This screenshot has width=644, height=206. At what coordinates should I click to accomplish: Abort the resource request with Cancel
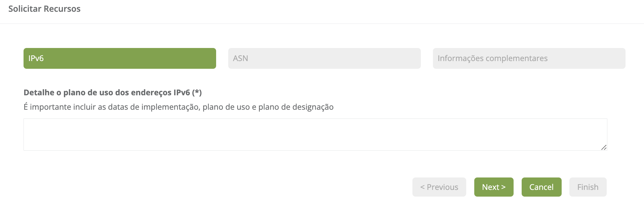[541, 187]
